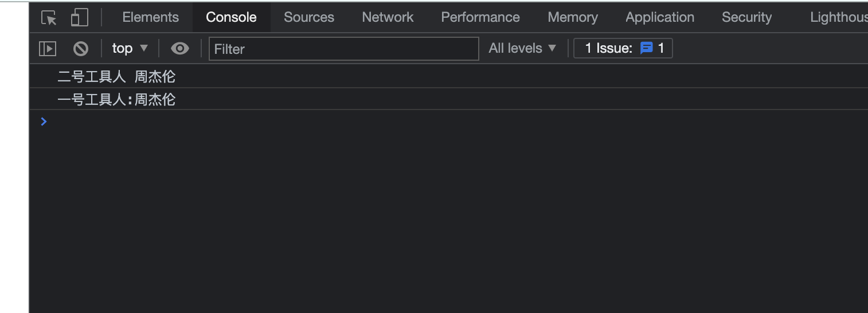Open the Application tab
This screenshot has height=313, width=868.
click(x=660, y=17)
